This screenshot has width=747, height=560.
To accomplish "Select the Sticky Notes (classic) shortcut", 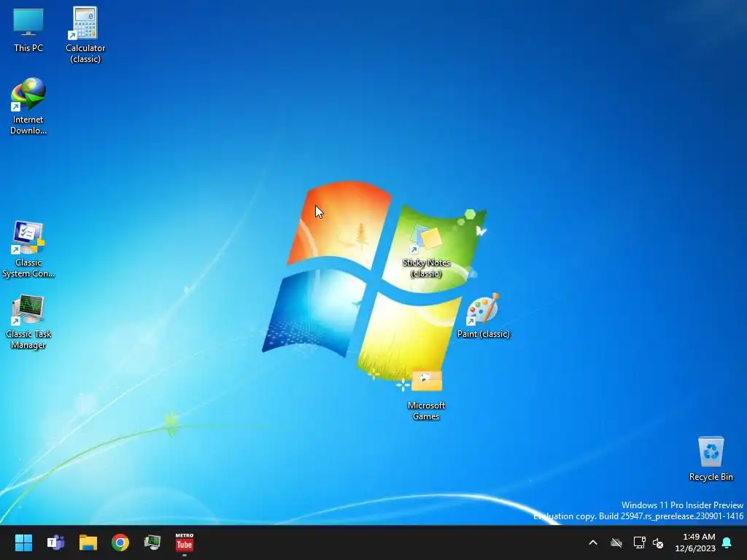I will (x=426, y=252).
